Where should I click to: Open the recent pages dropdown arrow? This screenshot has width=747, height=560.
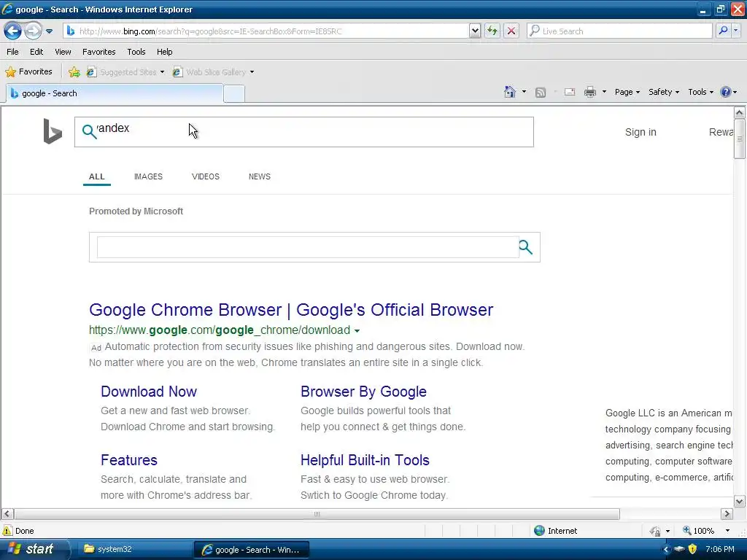[49, 31]
